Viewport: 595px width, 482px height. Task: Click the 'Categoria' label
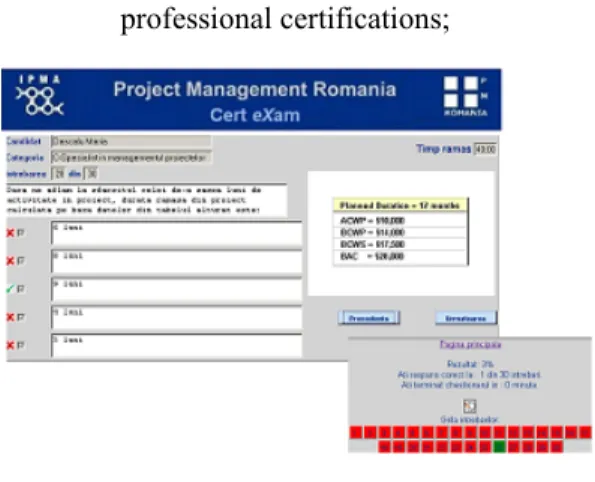(x=25, y=157)
